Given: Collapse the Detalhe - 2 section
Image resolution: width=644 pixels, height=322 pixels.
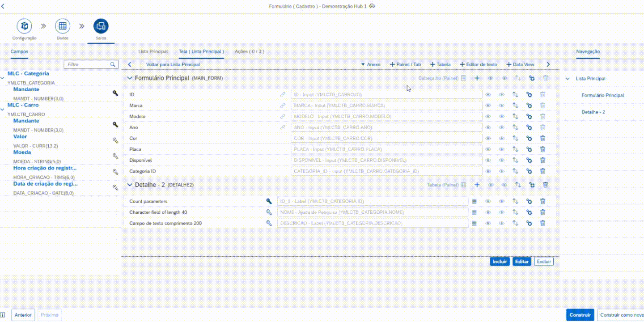Looking at the screenshot, I should tap(130, 185).
